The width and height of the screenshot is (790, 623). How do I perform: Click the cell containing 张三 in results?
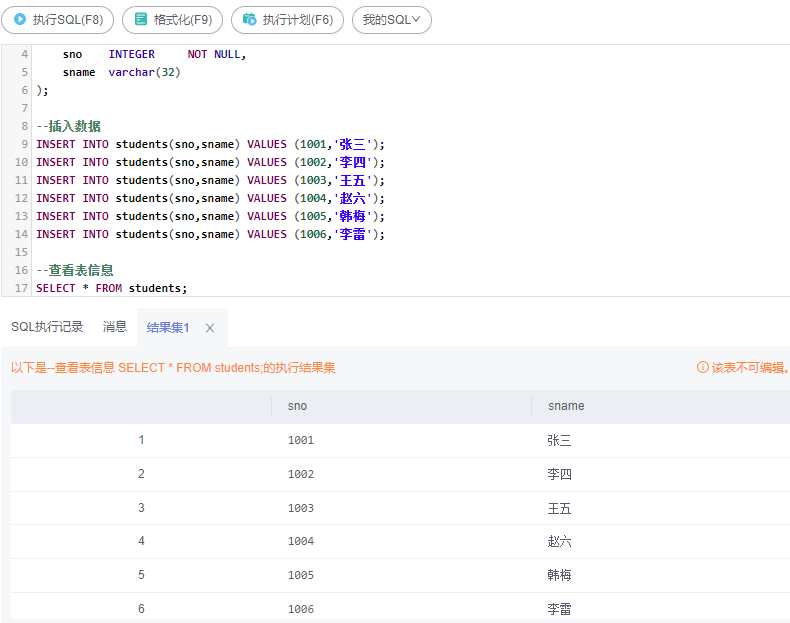click(x=559, y=440)
